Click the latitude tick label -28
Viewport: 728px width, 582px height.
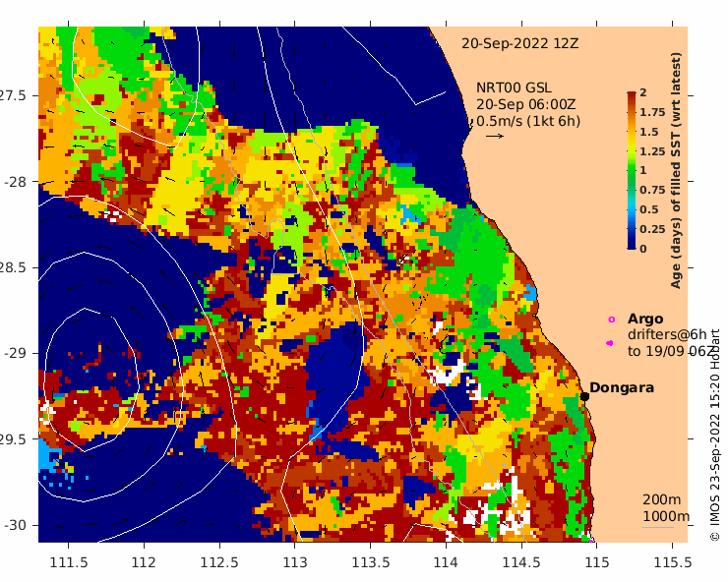coord(16,182)
